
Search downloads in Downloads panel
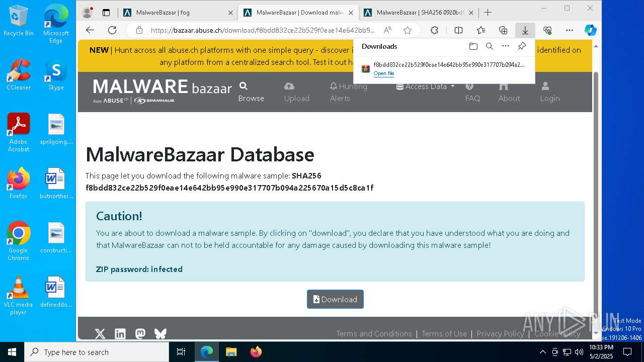(489, 46)
